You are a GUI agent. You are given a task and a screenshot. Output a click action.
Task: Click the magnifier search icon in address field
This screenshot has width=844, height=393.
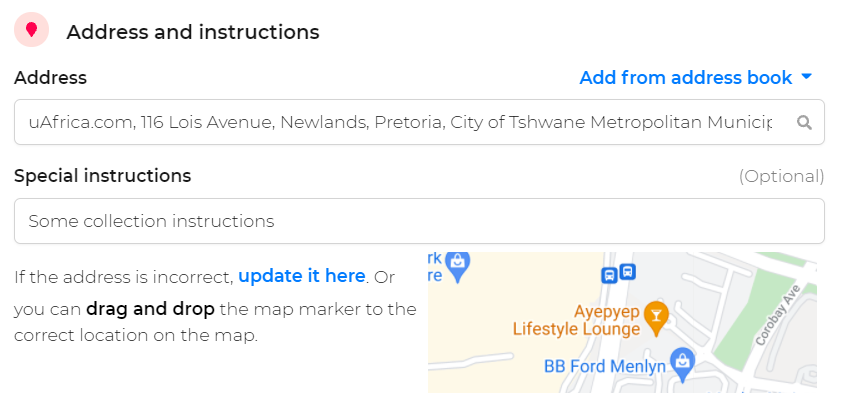804,123
